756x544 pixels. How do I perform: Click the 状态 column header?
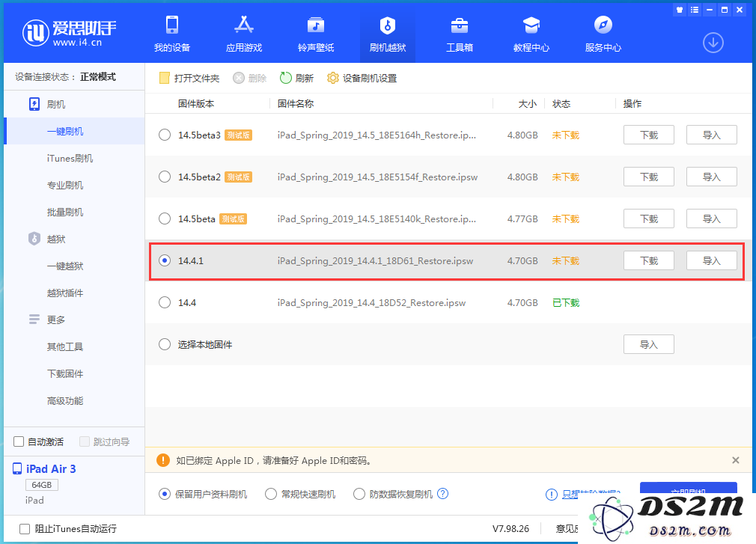[x=561, y=103]
